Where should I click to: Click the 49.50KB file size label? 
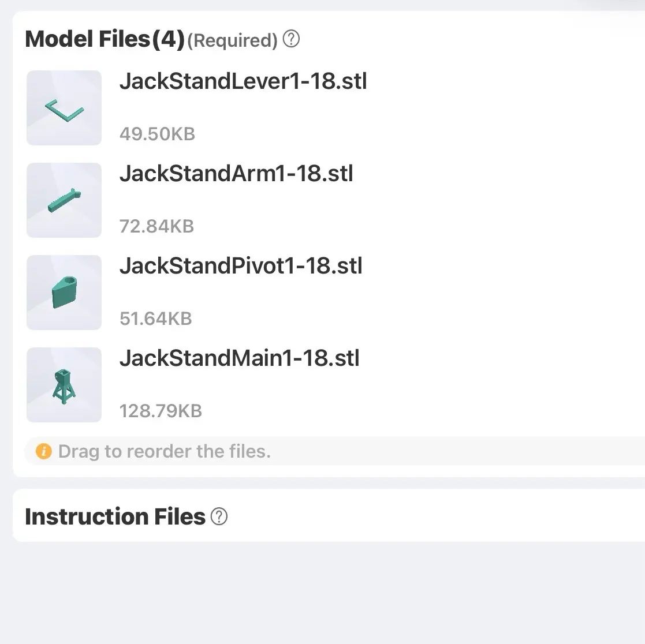pos(157,134)
